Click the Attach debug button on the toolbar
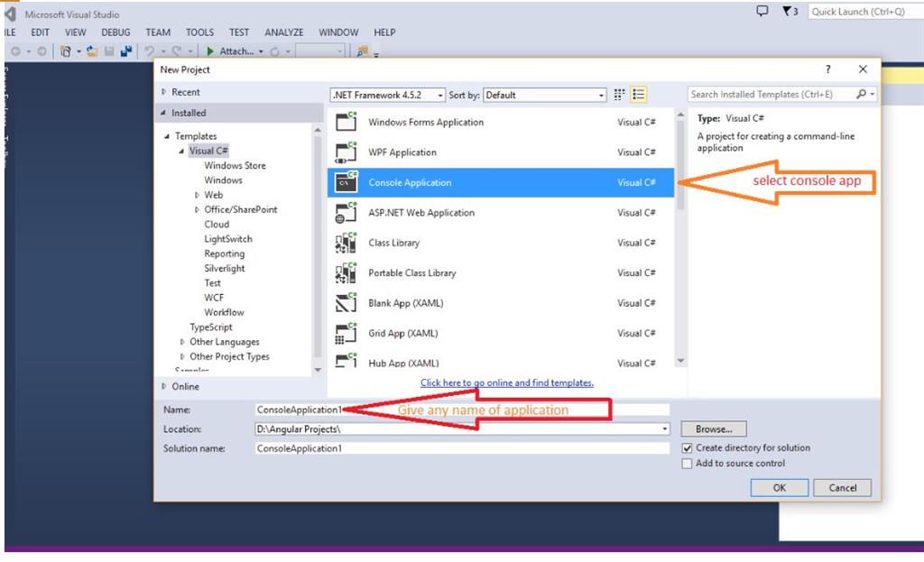 point(230,51)
